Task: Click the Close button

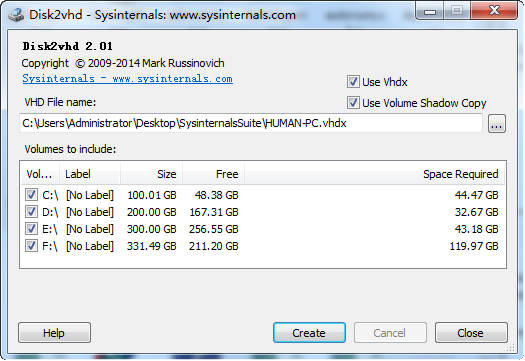Action: [471, 333]
